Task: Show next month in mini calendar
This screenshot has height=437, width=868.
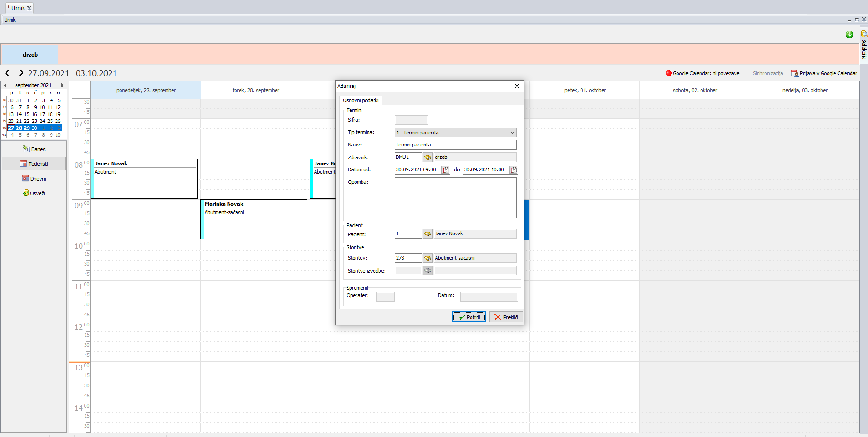Action: tap(62, 86)
